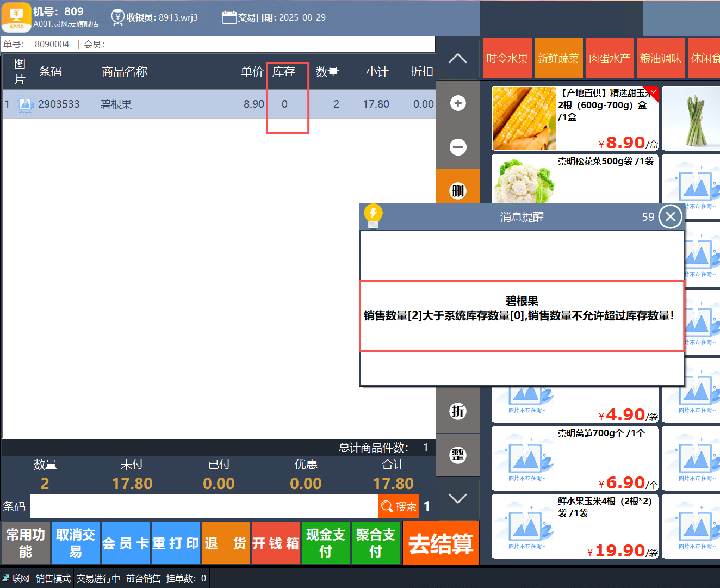Click the 交易进行中 status bar entry
This screenshot has height=588, width=720.
coord(98,578)
